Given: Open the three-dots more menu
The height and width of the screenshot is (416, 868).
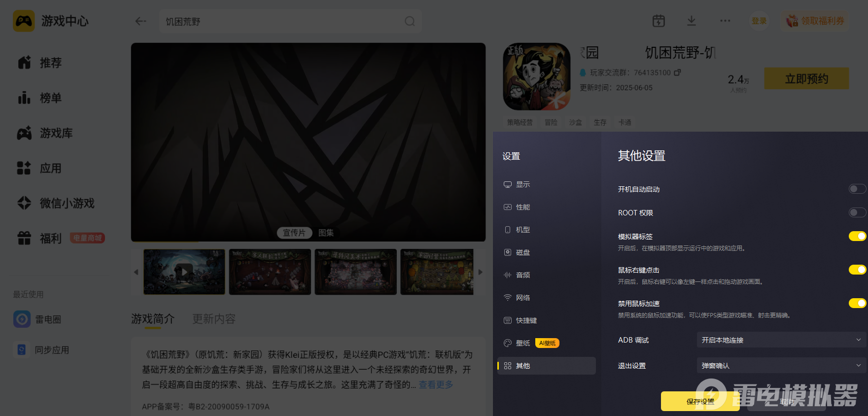Looking at the screenshot, I should coord(725,21).
